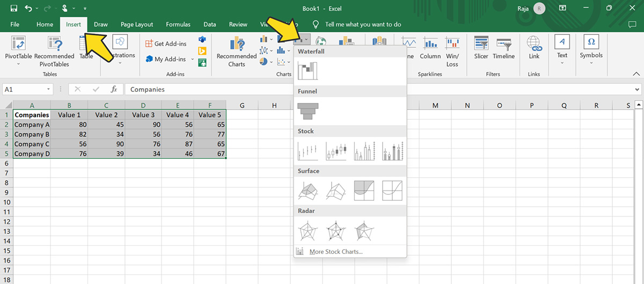Select the Waterfall chart thumbnail
The height and width of the screenshot is (284, 644).
pos(308,71)
